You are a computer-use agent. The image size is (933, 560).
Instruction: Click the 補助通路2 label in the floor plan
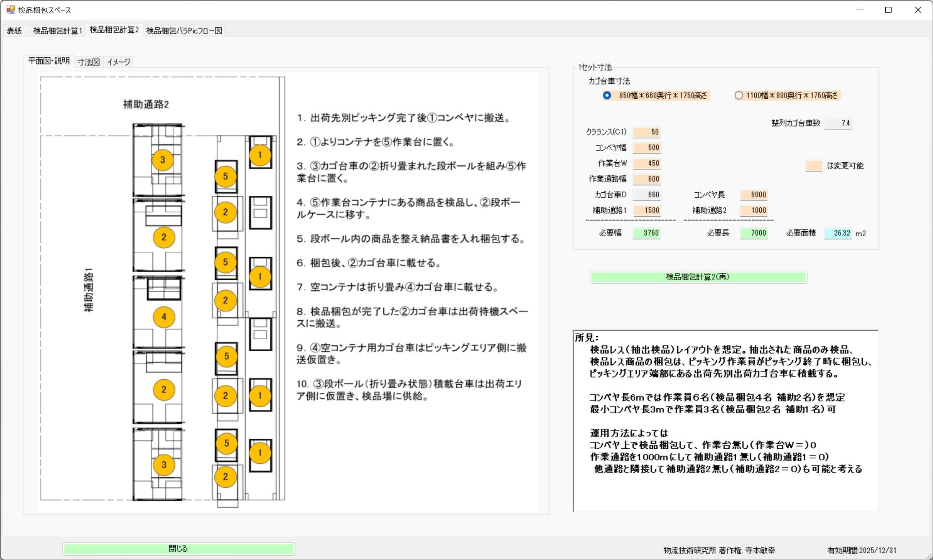(x=146, y=104)
